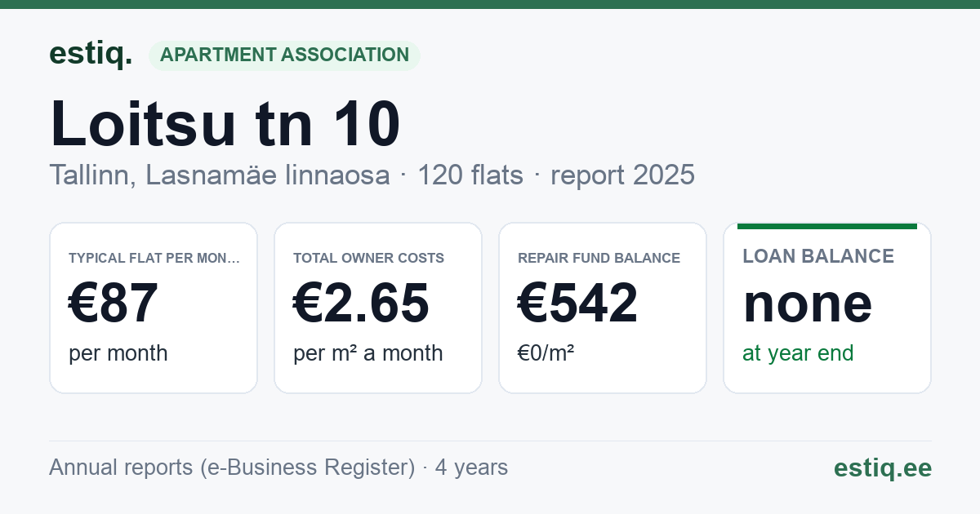The width and height of the screenshot is (980, 514).
Task: Click the Tallinn, Lasnamäe linnaosa subtitle
Action: point(220,175)
